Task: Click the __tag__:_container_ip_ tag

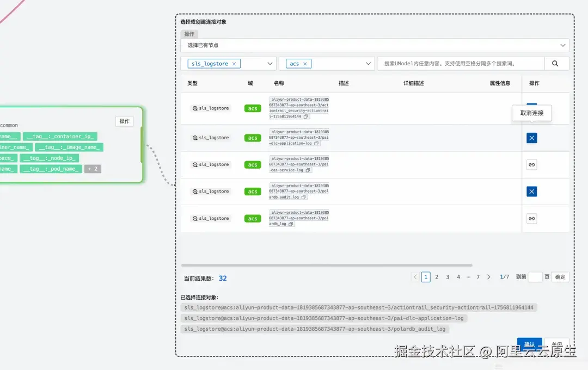Action: pyautogui.click(x=60, y=137)
